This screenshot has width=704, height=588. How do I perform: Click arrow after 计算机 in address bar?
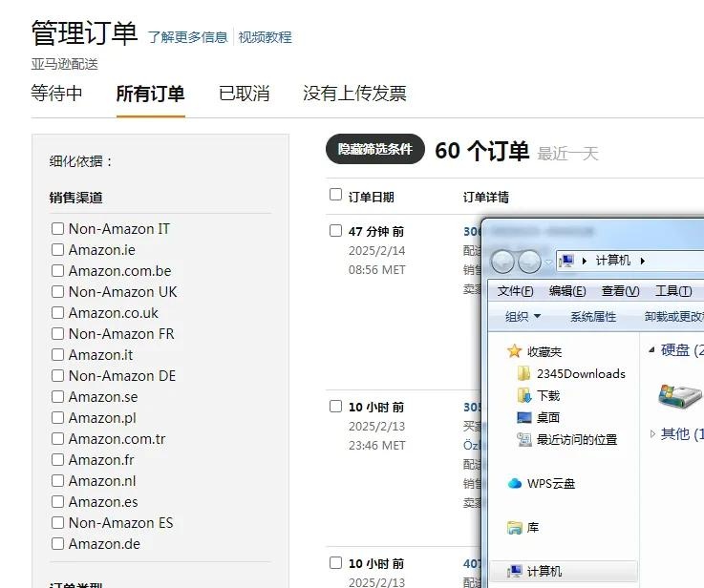[643, 261]
